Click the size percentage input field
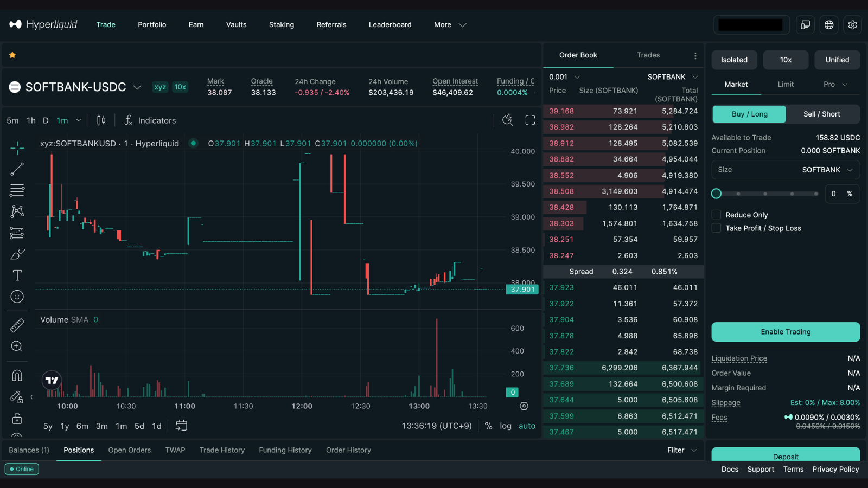 pos(842,194)
